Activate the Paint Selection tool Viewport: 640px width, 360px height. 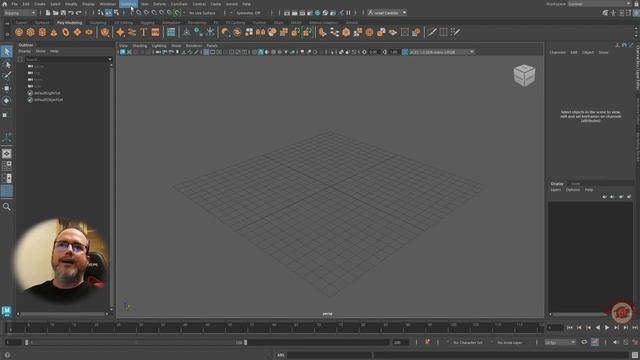[7, 76]
